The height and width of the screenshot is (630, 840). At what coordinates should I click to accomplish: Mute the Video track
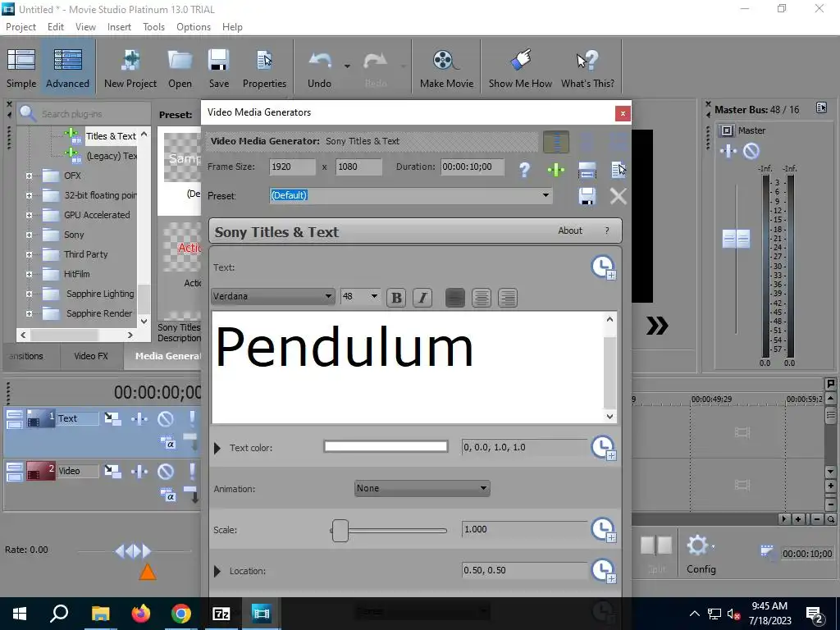pos(166,471)
